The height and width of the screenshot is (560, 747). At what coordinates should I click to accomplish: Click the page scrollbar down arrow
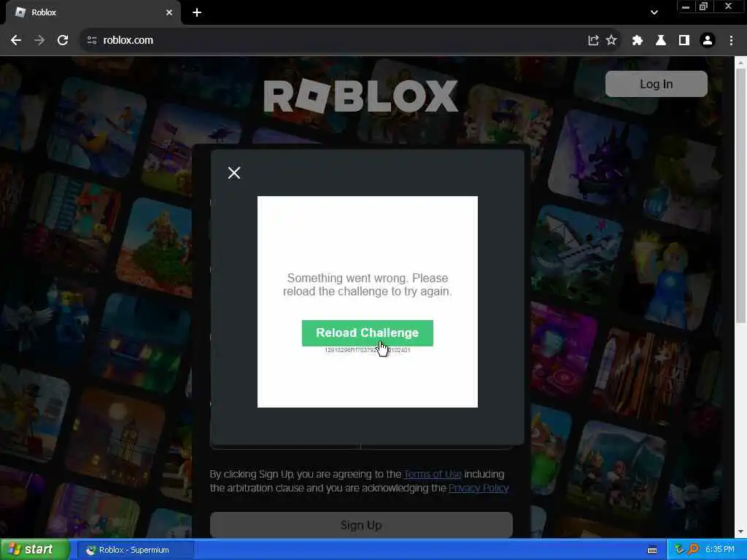(x=740, y=532)
